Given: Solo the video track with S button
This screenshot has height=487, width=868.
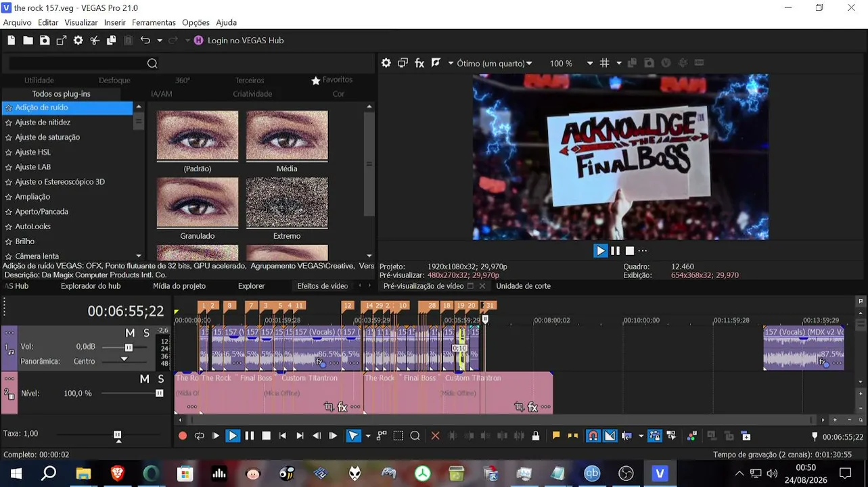Looking at the screenshot, I should click(160, 379).
